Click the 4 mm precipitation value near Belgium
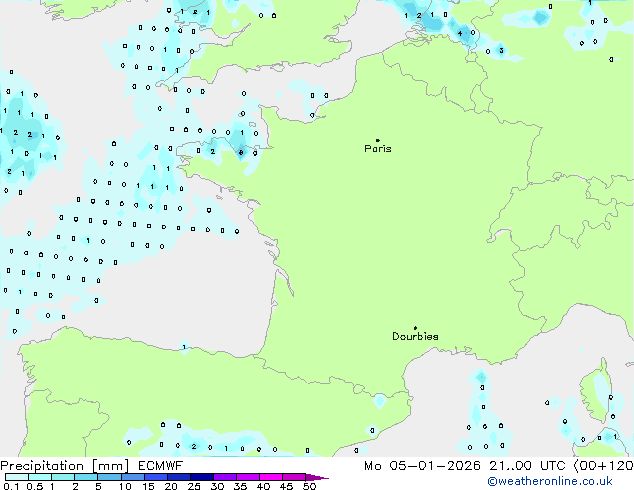 tap(460, 33)
